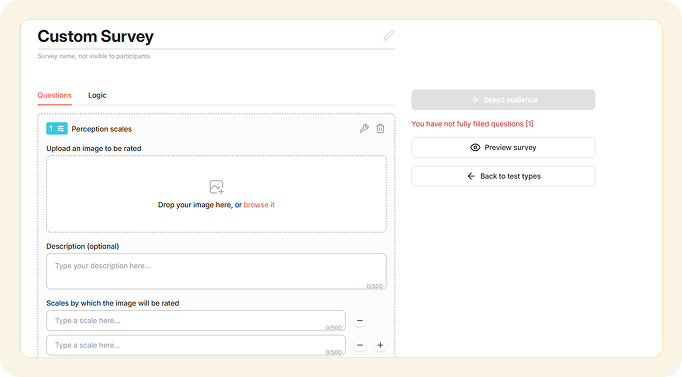Remove the second scale with its minus button
The height and width of the screenshot is (377, 682).
[360, 345]
